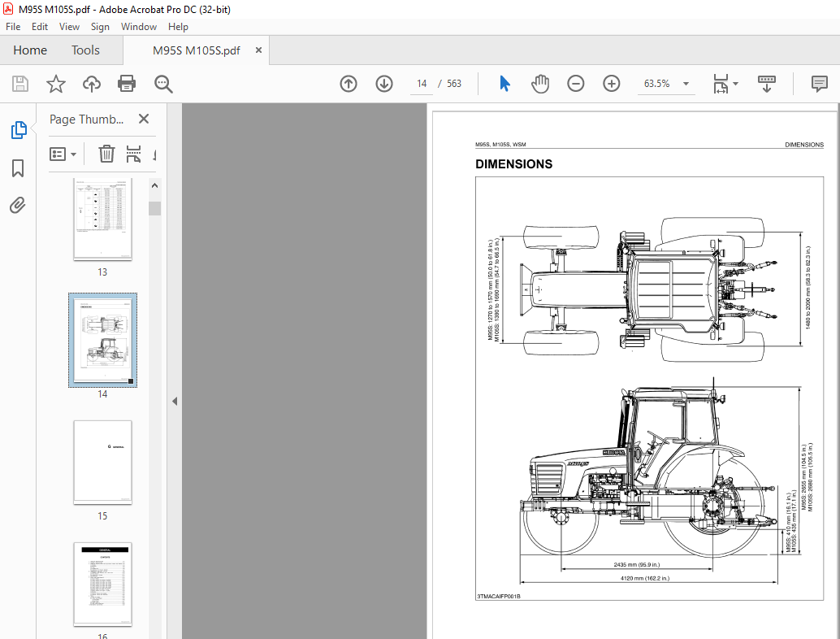Open the Find text search tool

point(162,84)
